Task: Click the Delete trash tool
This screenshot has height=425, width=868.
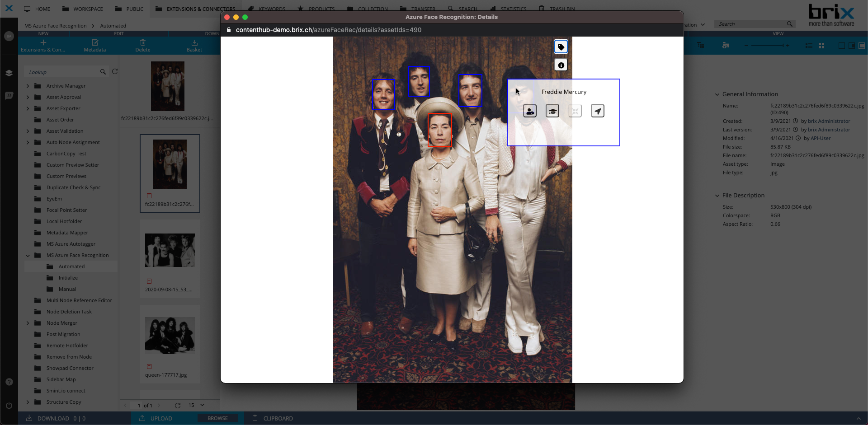Action: tap(143, 46)
